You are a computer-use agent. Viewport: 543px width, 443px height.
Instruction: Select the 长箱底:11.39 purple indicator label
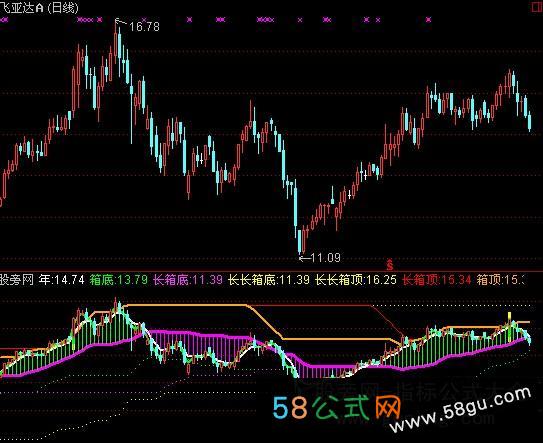[x=188, y=280]
